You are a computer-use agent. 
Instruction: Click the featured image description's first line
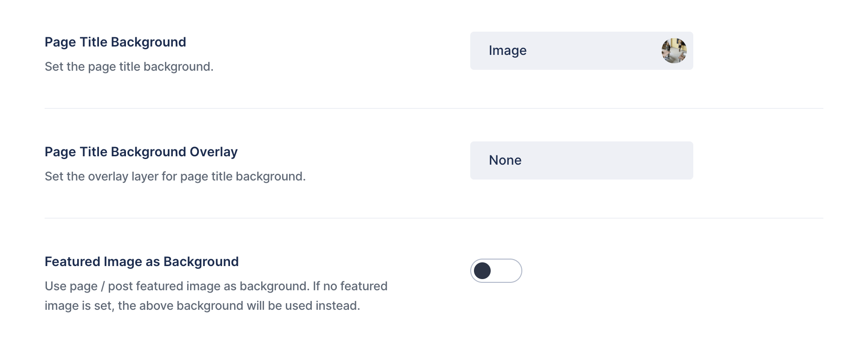[216, 286]
